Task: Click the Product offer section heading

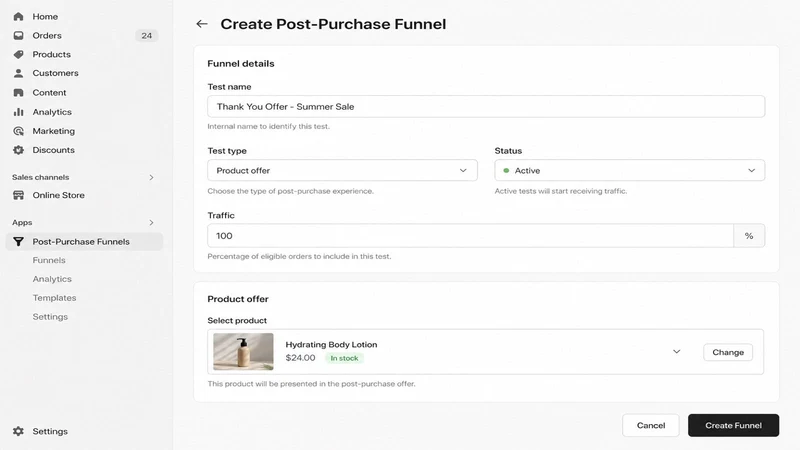Action: (x=238, y=299)
